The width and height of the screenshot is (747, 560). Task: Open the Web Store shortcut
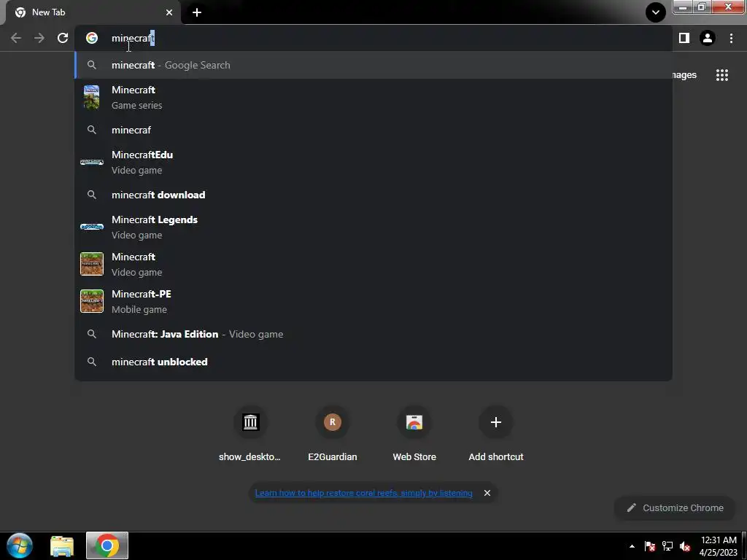414,435
